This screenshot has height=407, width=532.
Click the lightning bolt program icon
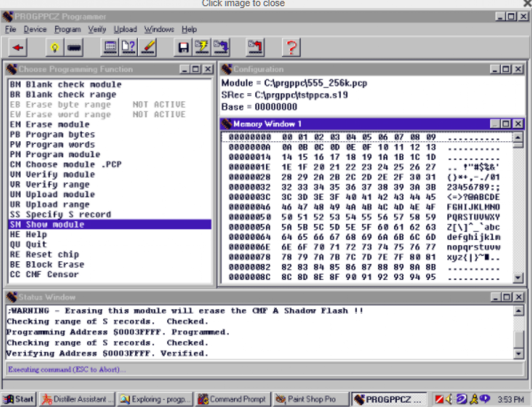pyautogui.click(x=202, y=47)
